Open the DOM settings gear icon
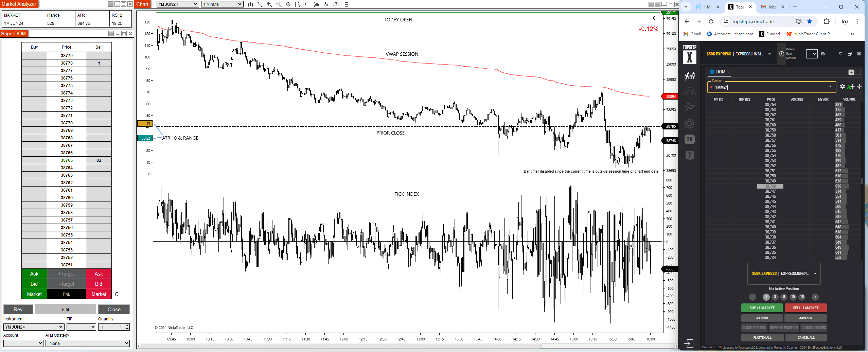Screen dimensions: 868x352 click(843, 87)
